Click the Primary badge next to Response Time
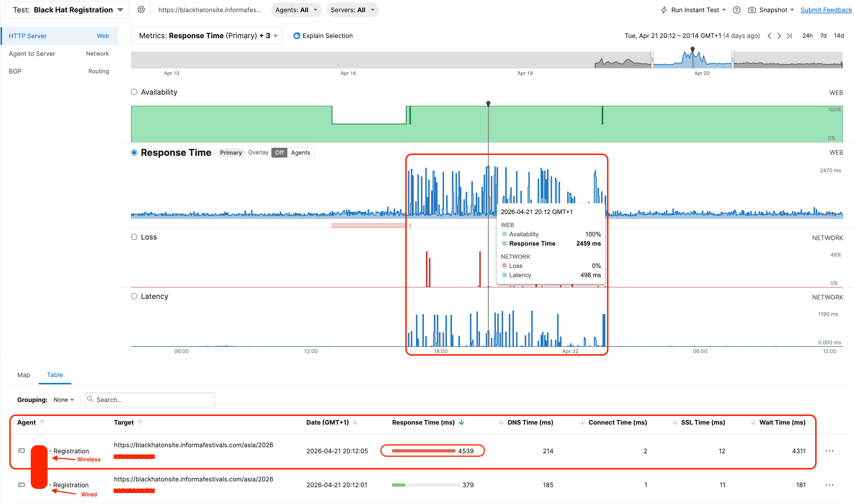The image size is (854, 504). pyautogui.click(x=231, y=152)
